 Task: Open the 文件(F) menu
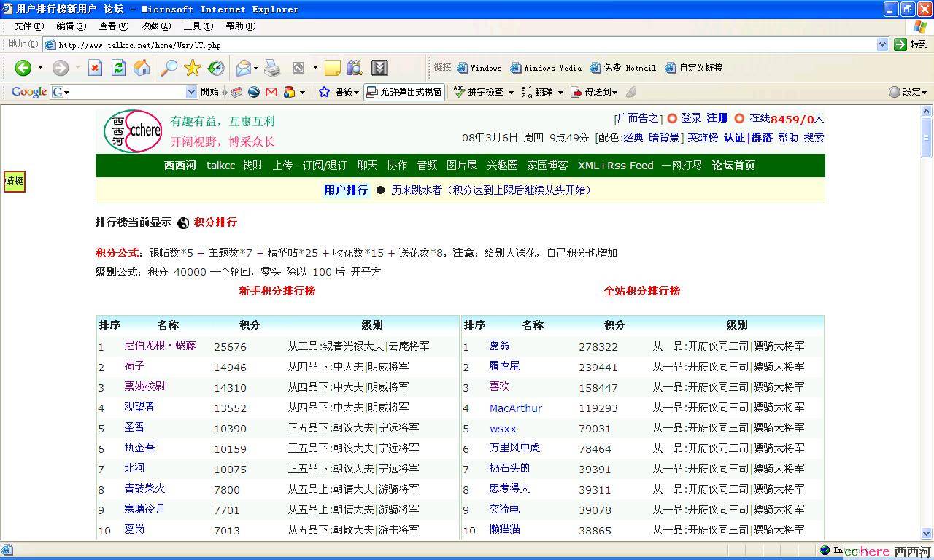coord(29,26)
